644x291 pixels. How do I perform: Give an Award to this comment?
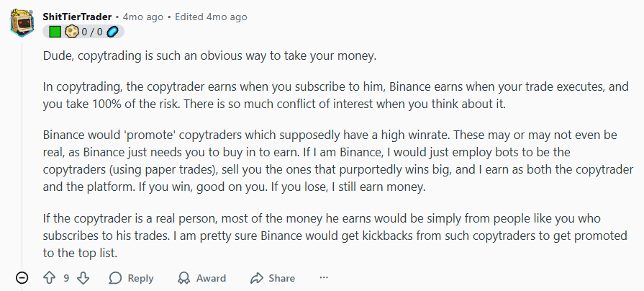click(201, 278)
